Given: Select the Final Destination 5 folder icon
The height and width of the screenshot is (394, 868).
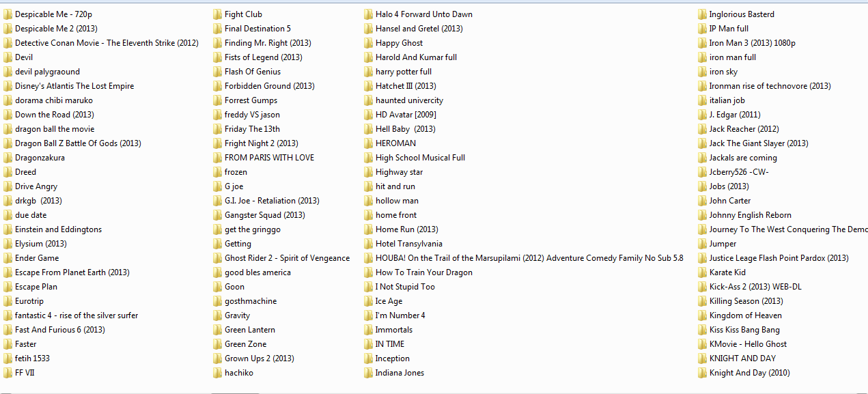Looking at the screenshot, I should (x=217, y=29).
